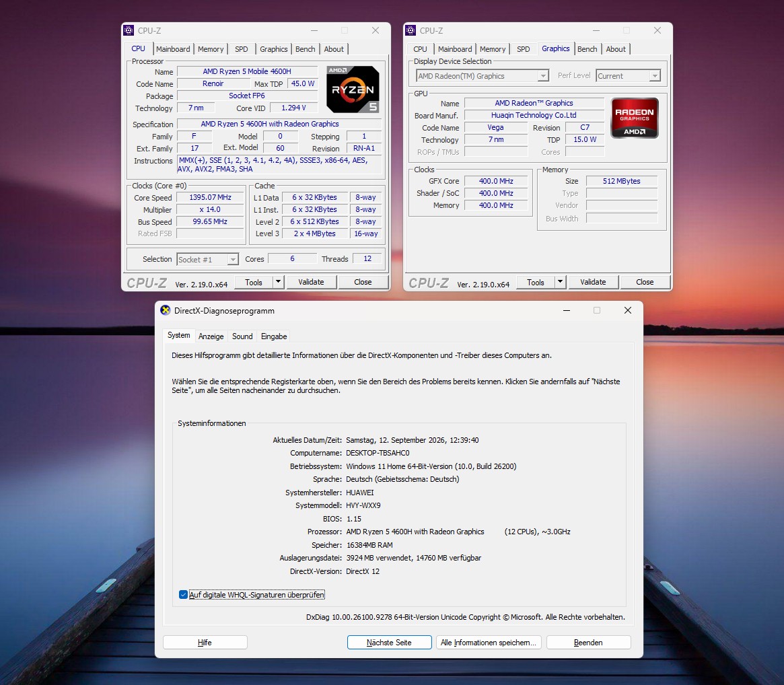Click the Ryzen 5 processor logo
Screen dimensions: 784x685
(x=353, y=89)
